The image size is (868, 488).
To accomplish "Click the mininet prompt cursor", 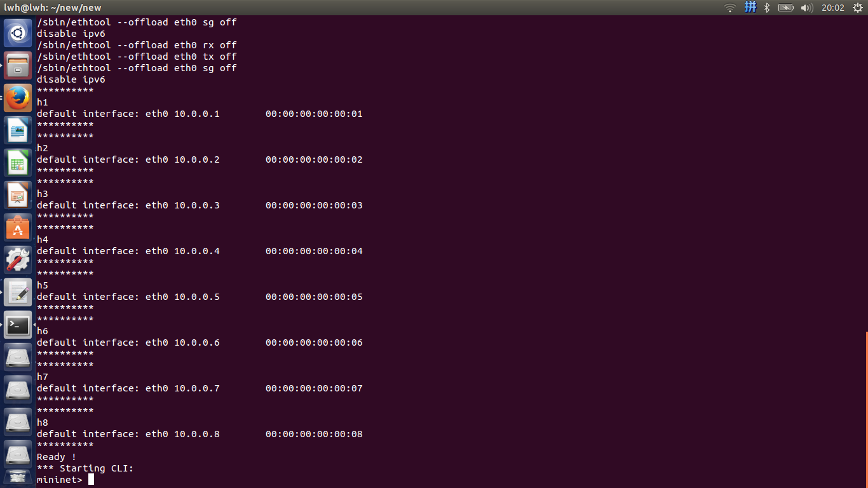I will pyautogui.click(x=90, y=480).
